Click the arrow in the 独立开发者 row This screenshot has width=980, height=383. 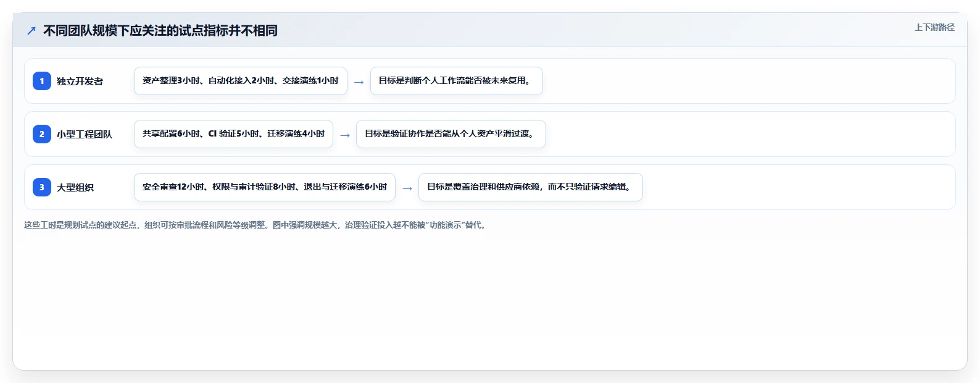pyautogui.click(x=359, y=82)
